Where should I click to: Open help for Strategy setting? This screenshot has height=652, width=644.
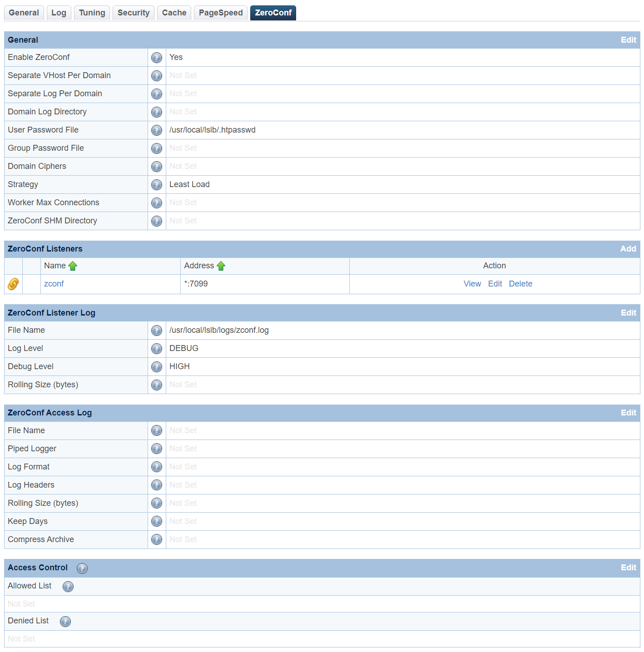pyautogui.click(x=157, y=185)
